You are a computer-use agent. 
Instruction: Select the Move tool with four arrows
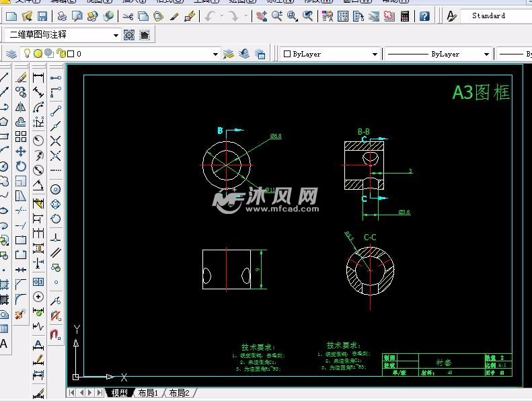point(21,151)
